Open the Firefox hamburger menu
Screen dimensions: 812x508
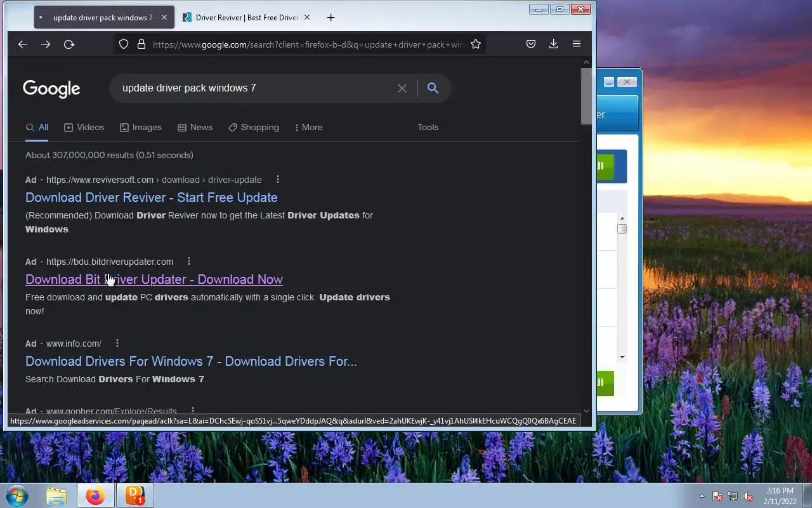[577, 44]
